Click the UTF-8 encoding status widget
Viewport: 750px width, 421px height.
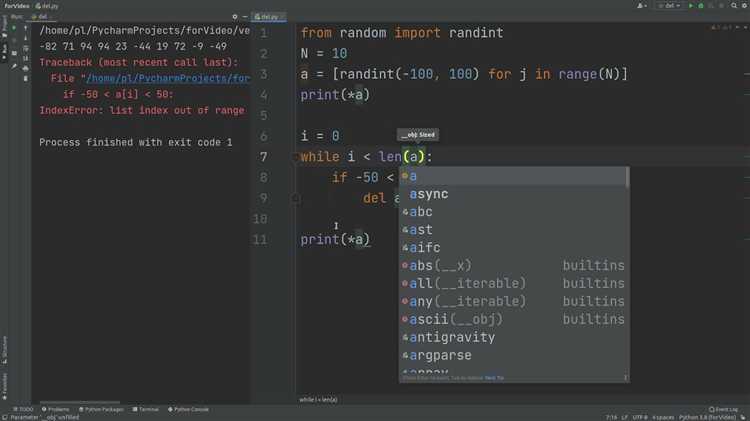[x=640, y=418]
